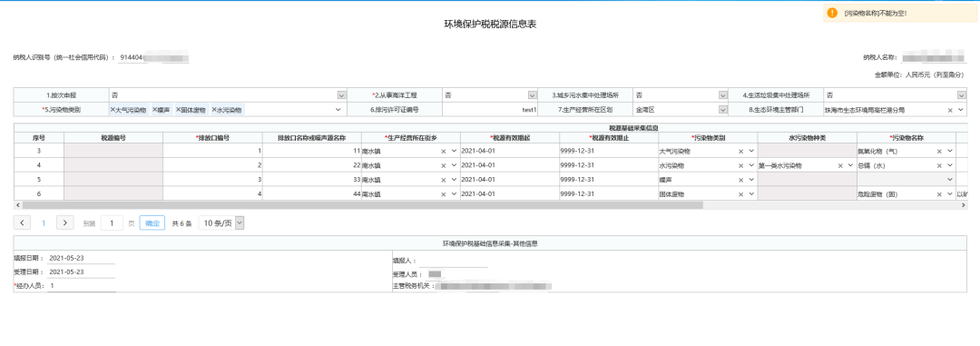The width and height of the screenshot is (980, 346).
Task: Open the 城乡污水集中处理场所 dropdown
Action: [723, 95]
